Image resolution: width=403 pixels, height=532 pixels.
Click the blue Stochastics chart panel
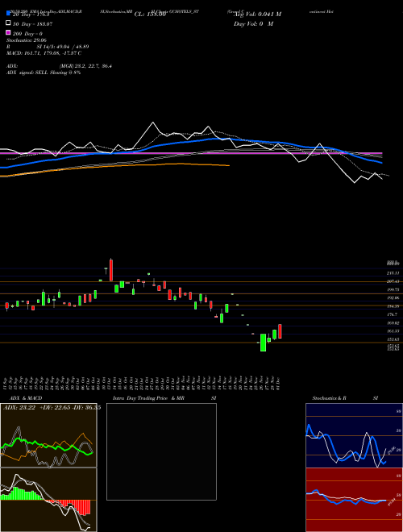click(354, 435)
